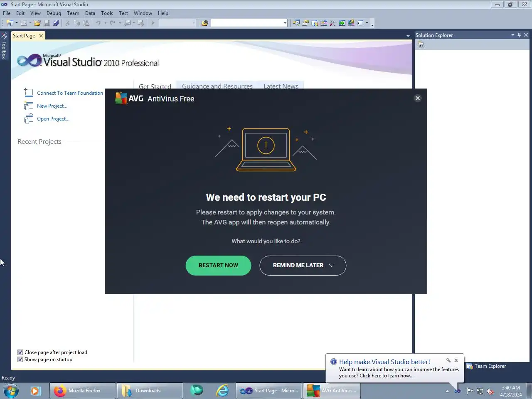Close the Start Page tab
The height and width of the screenshot is (399, 532).
41,36
